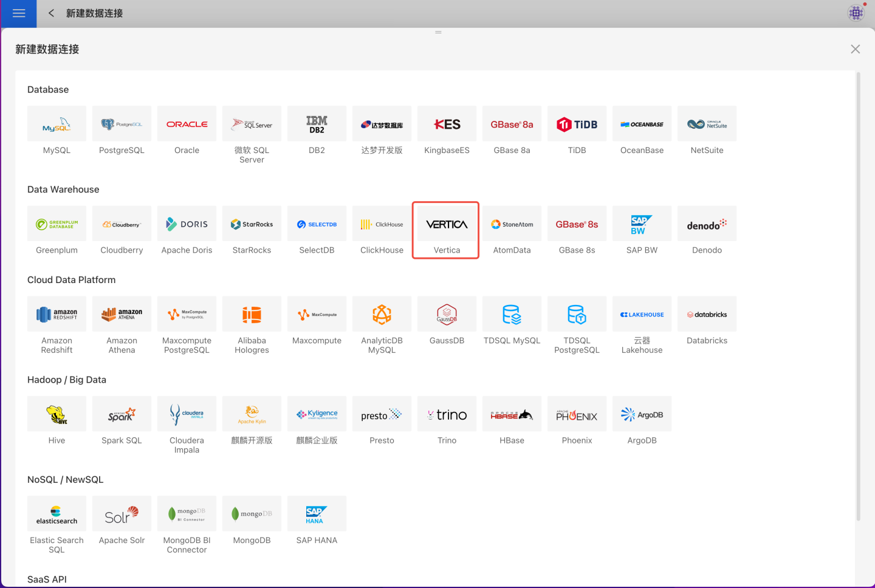Image resolution: width=875 pixels, height=588 pixels.
Task: Select the Databricks connector
Action: coord(707,315)
